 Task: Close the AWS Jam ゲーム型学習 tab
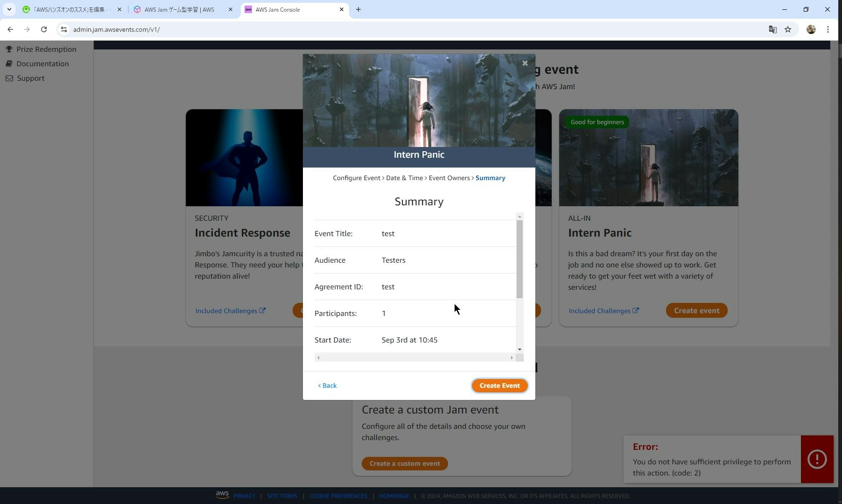point(231,9)
